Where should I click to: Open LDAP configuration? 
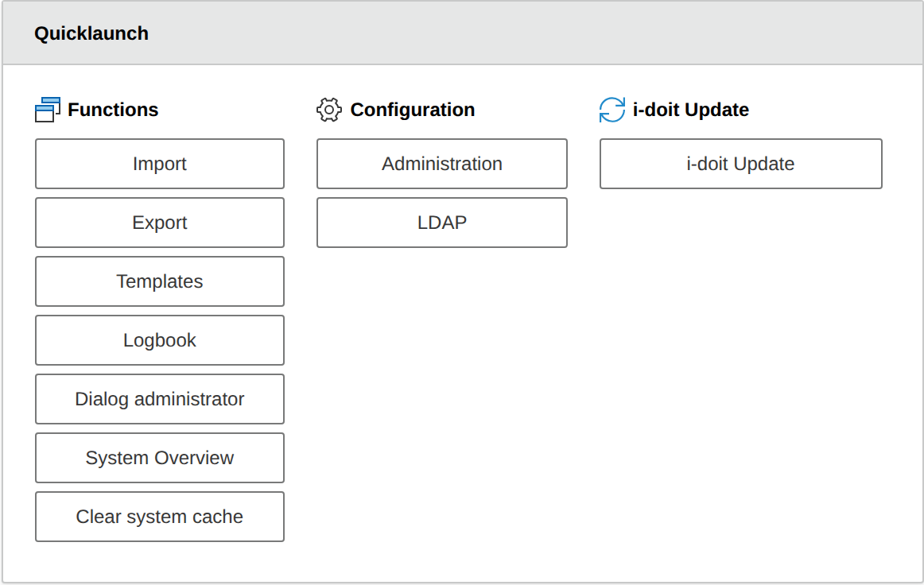tap(442, 223)
